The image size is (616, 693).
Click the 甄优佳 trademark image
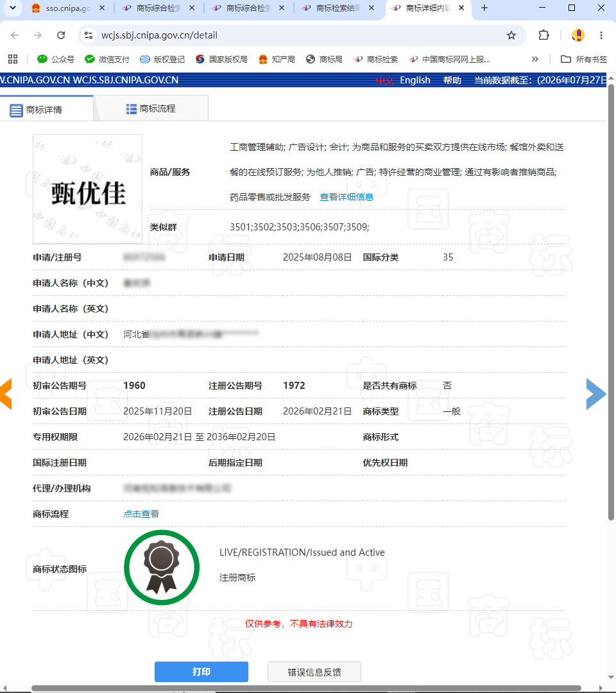click(x=87, y=189)
